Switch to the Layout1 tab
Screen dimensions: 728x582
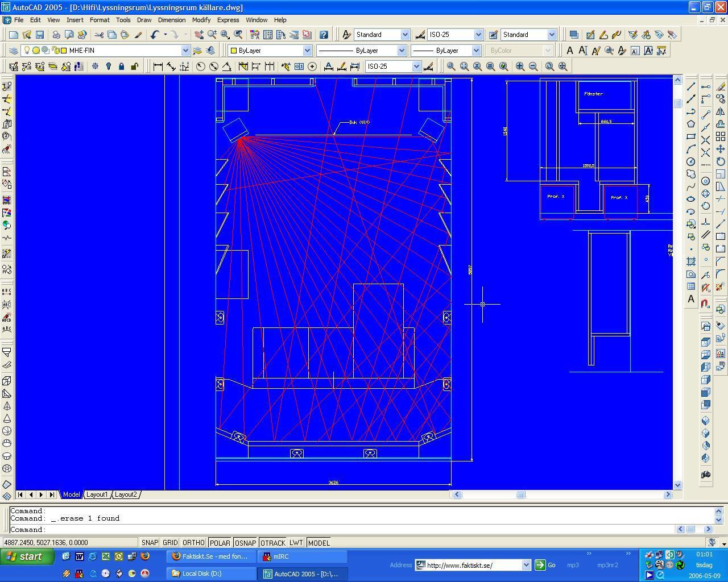(97, 494)
